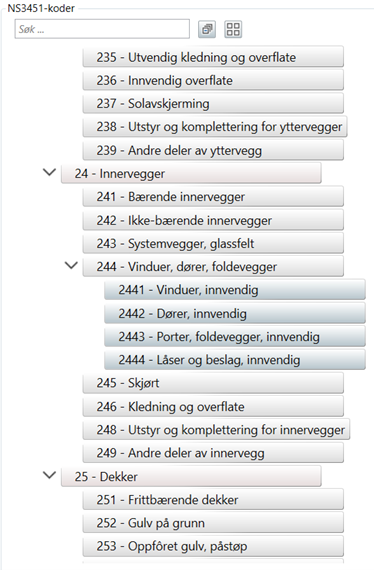Viewport: 374px width, 570px height.
Task: Select 2442 - Dører, innvendig
Action: [235, 313]
